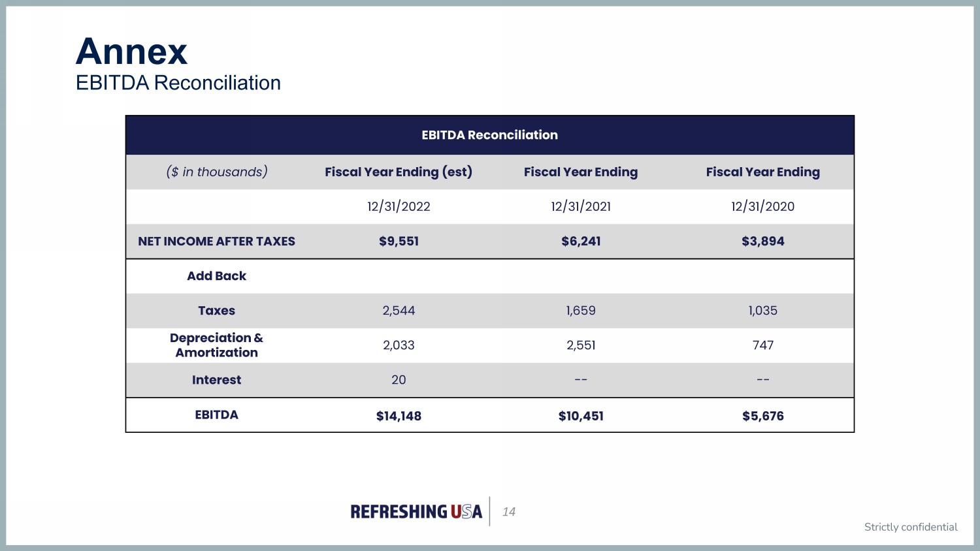The image size is (980, 551).
Task: Click the slide page number 14
Action: click(x=509, y=512)
